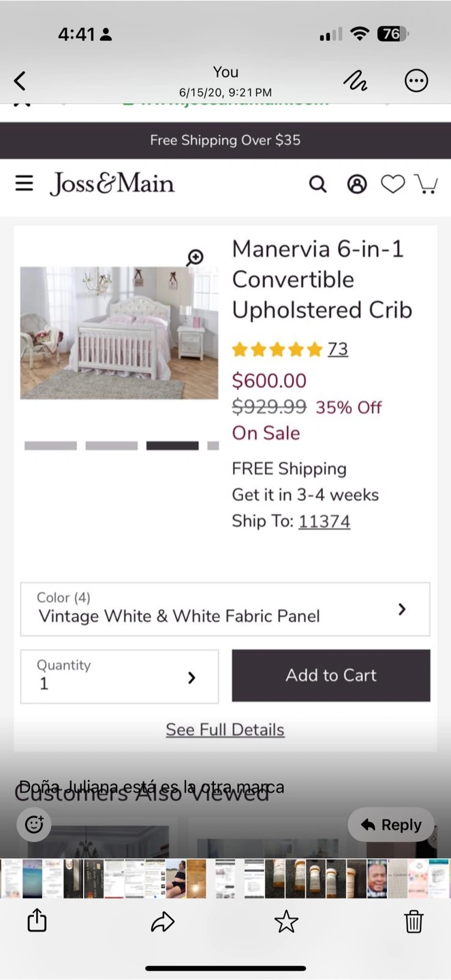Open the shopping cart icon
The width and height of the screenshot is (451, 980).
click(426, 184)
